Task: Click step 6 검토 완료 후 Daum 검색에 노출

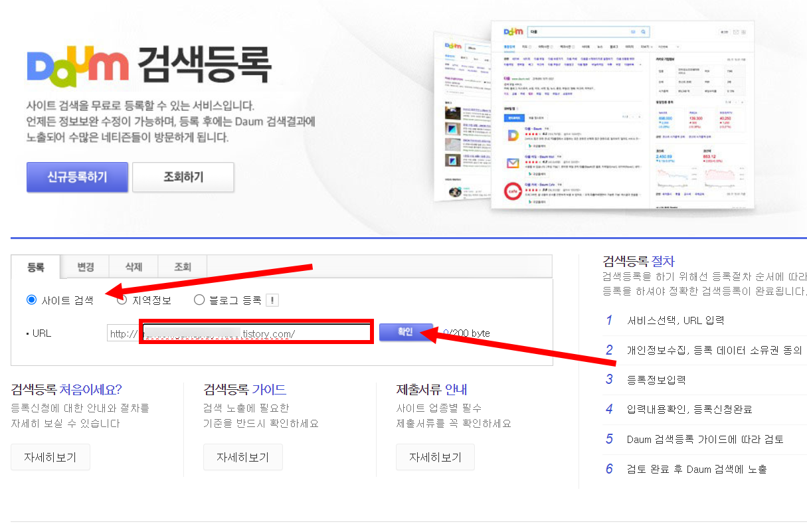Action: [686, 469]
